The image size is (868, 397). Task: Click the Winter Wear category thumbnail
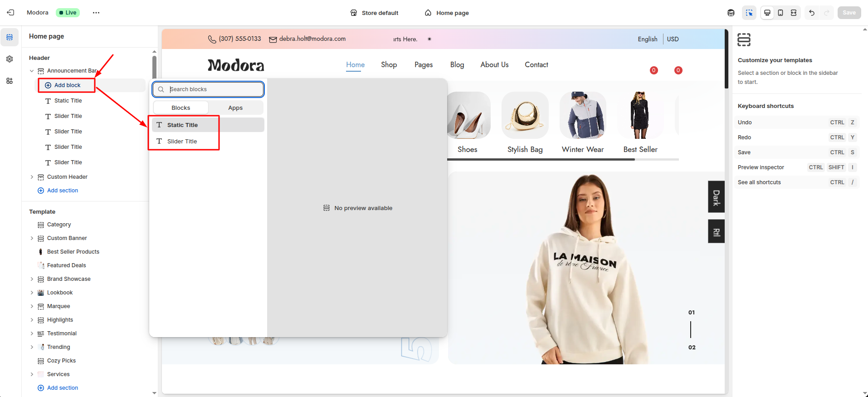pyautogui.click(x=583, y=115)
